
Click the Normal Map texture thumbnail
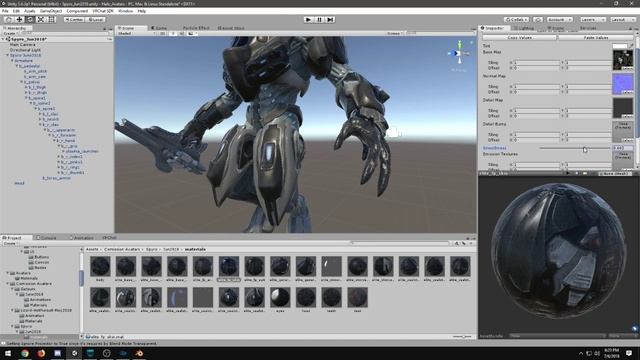pyautogui.click(x=623, y=84)
